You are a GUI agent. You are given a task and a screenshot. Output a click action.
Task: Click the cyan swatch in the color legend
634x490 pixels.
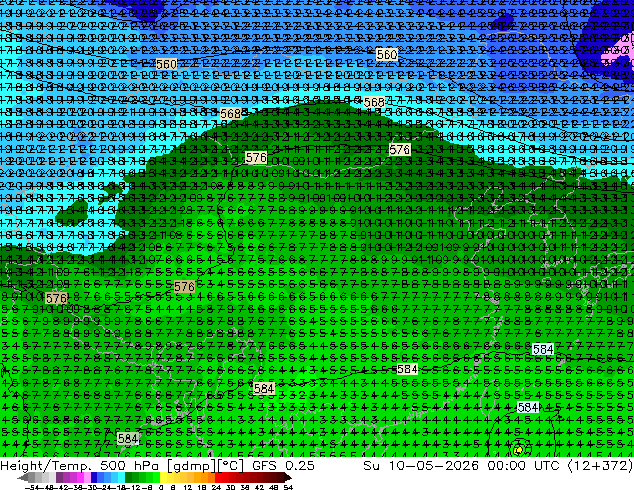click(x=121, y=477)
